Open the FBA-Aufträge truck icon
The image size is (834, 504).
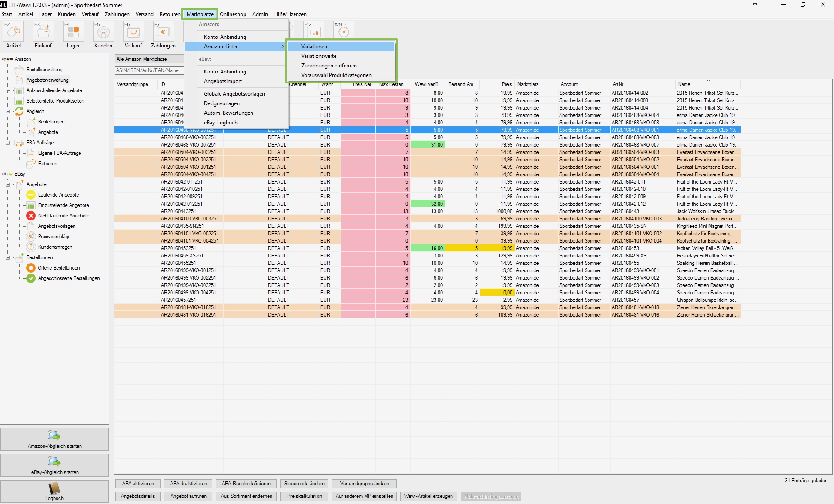19,143
